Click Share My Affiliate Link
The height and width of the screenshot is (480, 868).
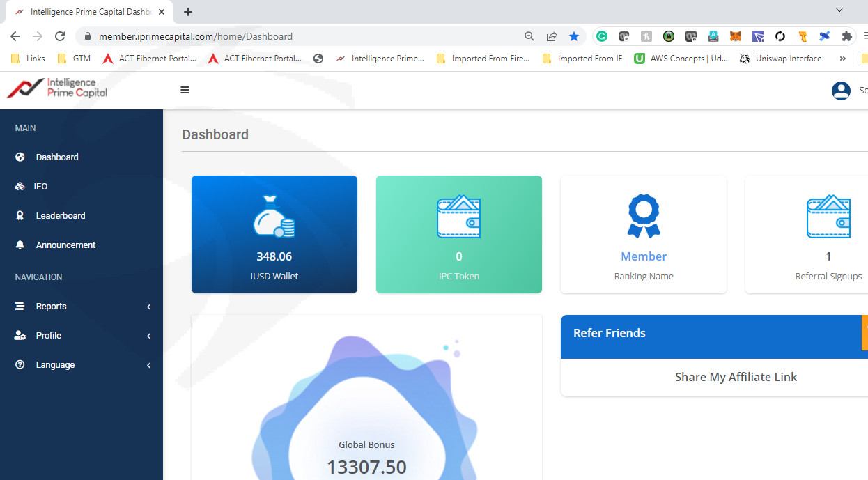tap(736, 377)
